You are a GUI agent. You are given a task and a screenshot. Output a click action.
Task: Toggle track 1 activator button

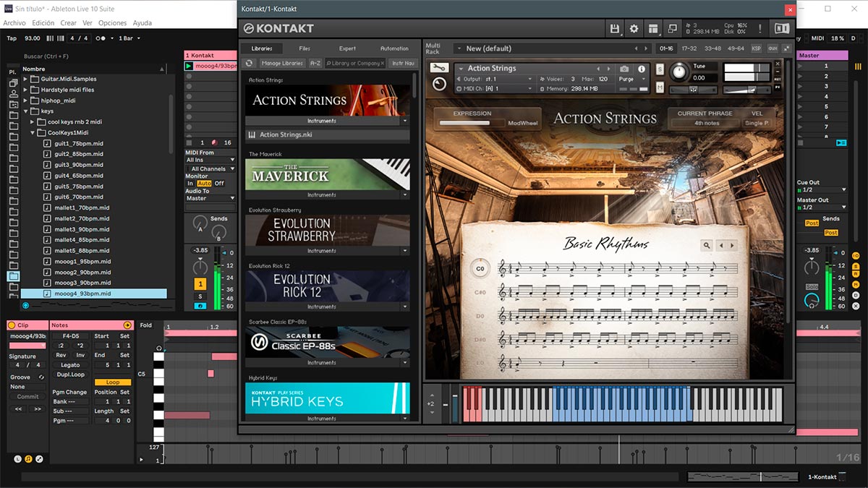pos(200,284)
